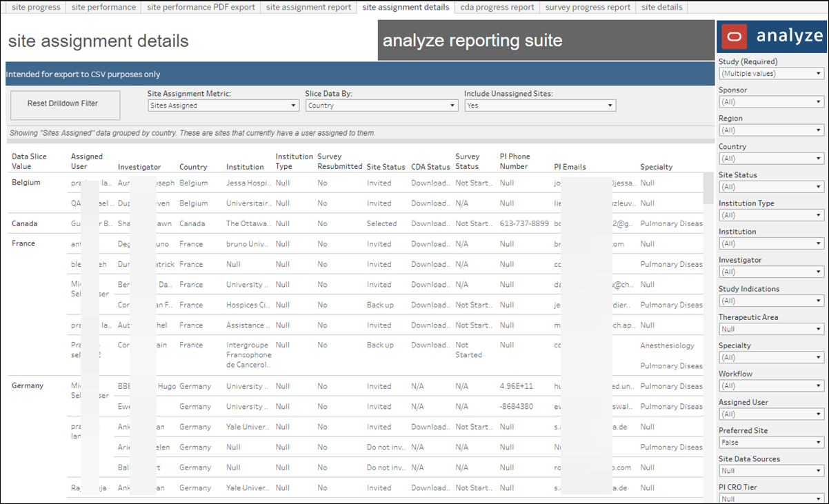The image size is (829, 504).
Task: Select the Canada data slice row label
Action: coord(25,223)
